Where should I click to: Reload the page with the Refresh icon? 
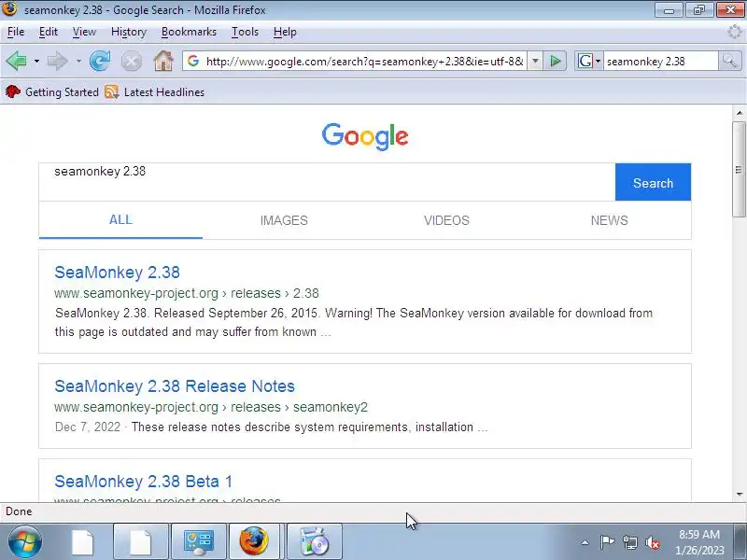100,61
